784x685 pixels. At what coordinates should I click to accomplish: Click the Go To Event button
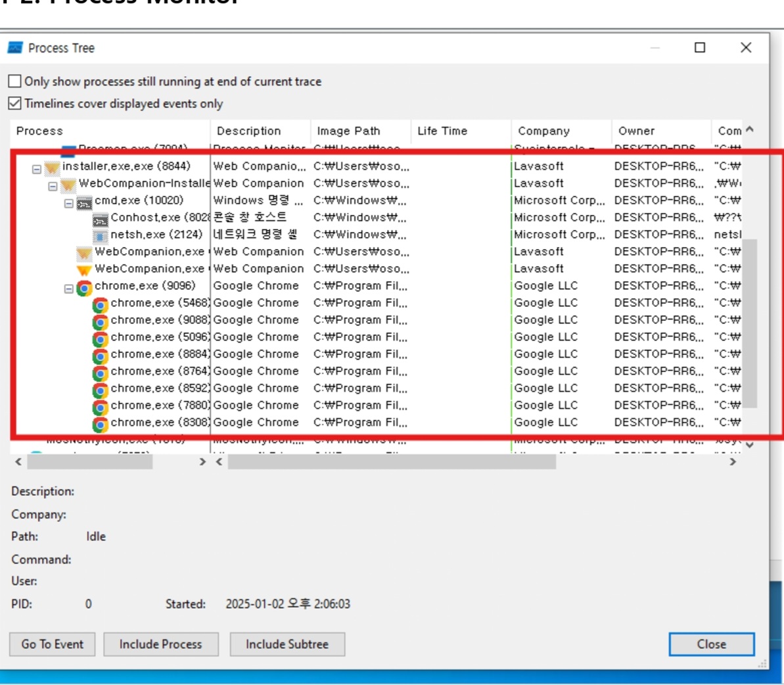(52, 644)
